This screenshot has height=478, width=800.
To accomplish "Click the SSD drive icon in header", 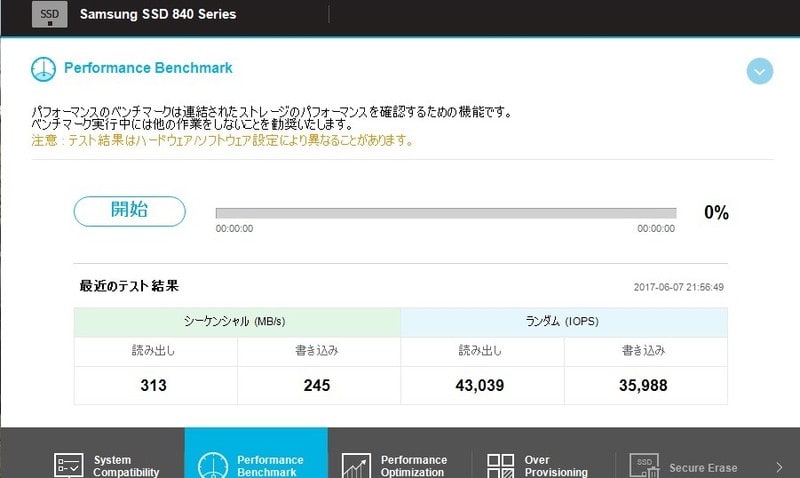I will (x=49, y=14).
